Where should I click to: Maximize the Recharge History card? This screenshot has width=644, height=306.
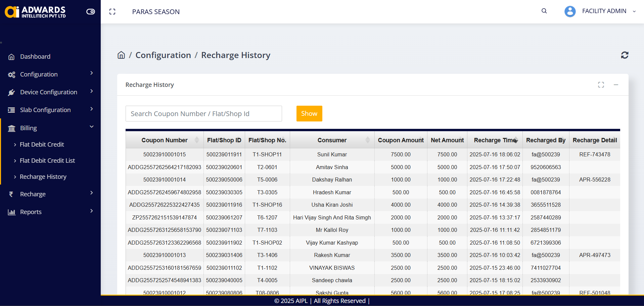[x=601, y=85]
